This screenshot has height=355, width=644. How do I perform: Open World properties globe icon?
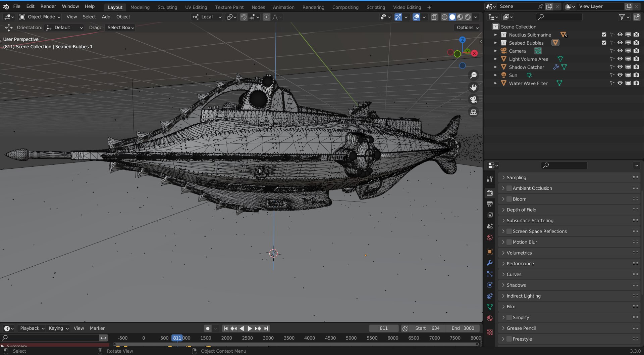[x=490, y=238]
